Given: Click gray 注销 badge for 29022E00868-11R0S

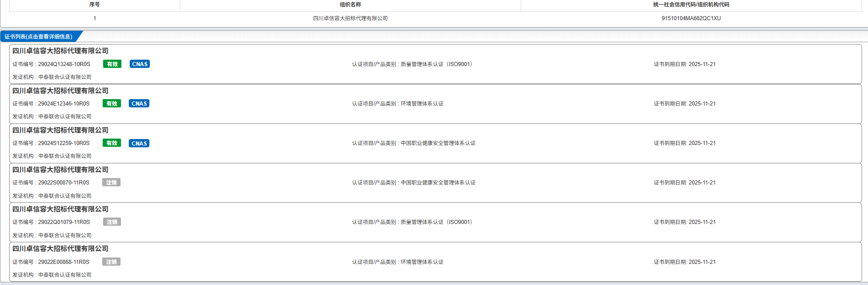Looking at the screenshot, I should pyautogui.click(x=111, y=262).
